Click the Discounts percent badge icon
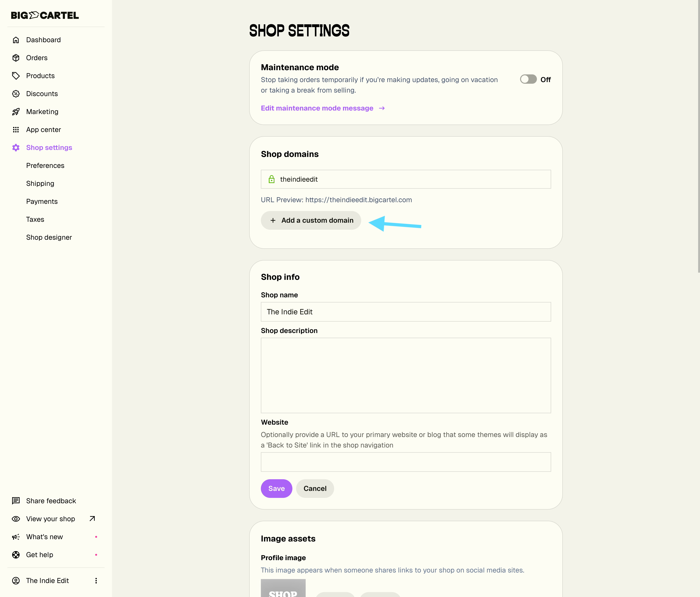Image resolution: width=700 pixels, height=597 pixels. 16,94
